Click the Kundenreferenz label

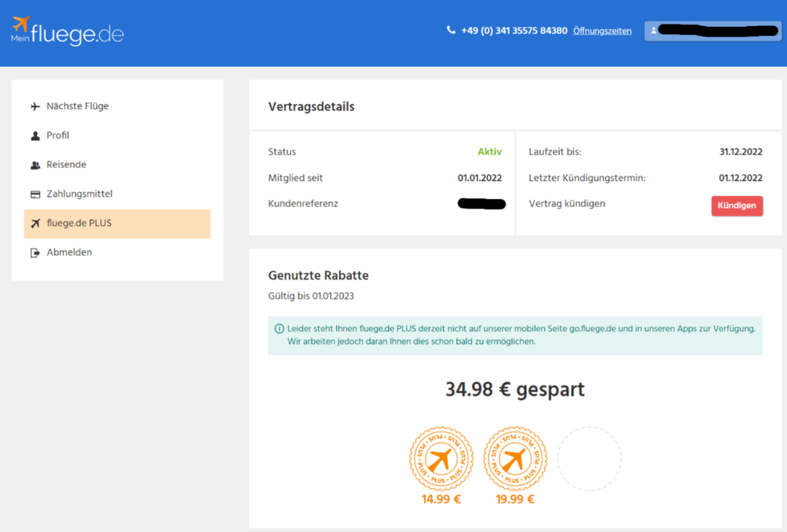pyautogui.click(x=303, y=203)
